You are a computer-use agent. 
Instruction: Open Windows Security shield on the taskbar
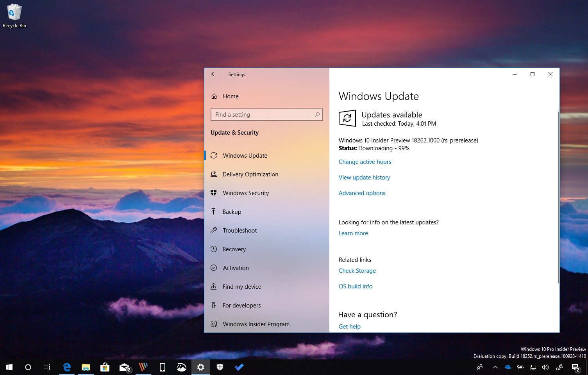220,367
